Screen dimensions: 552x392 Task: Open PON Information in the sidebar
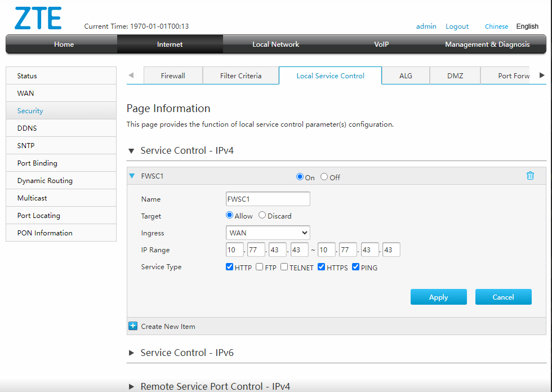61,233
